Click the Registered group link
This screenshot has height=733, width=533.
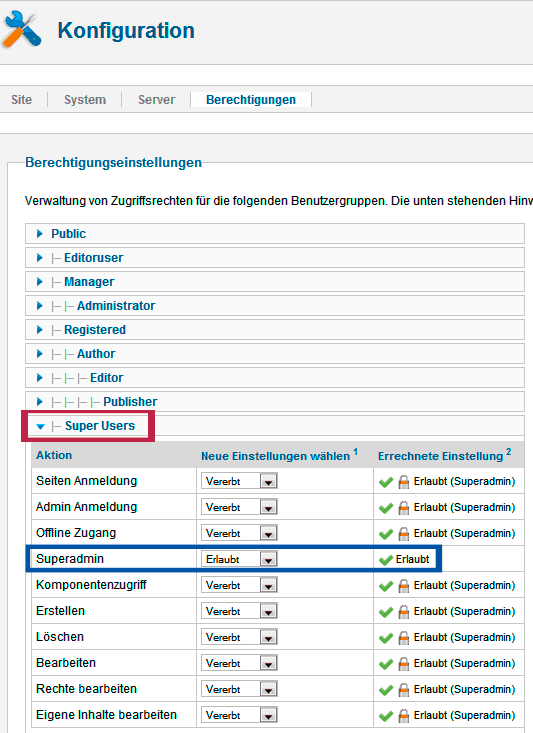[95, 330]
